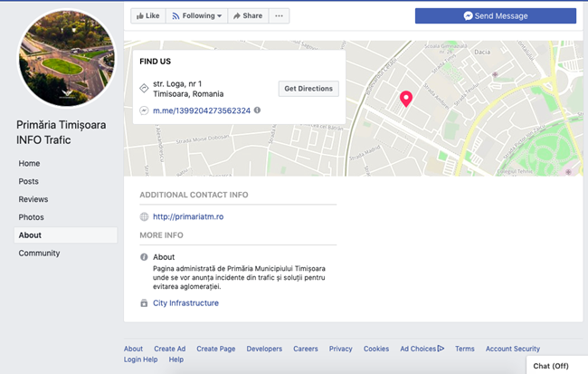Click the info icon beside m.me link
Screen dimensions: 588x374
(258, 110)
